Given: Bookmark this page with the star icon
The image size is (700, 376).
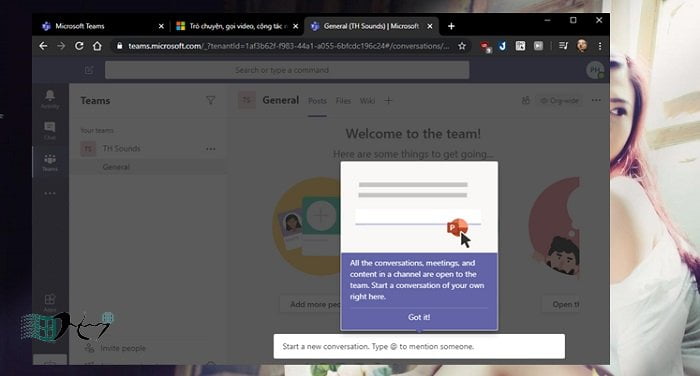Looking at the screenshot, I should pos(462,46).
